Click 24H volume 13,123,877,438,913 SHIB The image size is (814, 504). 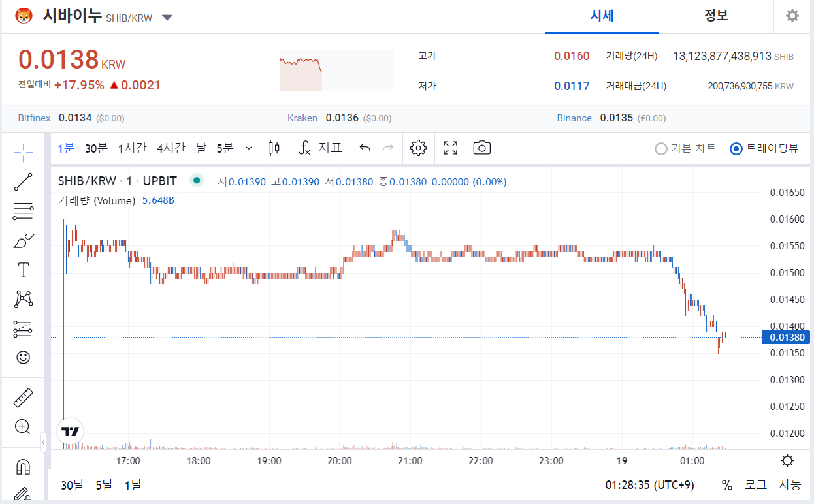coord(733,57)
